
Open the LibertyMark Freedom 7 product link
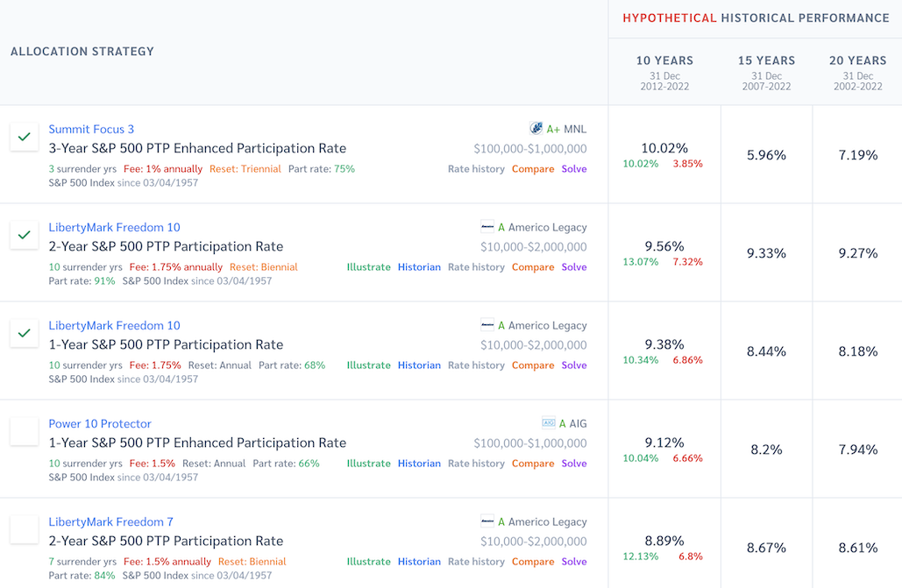coord(110,521)
